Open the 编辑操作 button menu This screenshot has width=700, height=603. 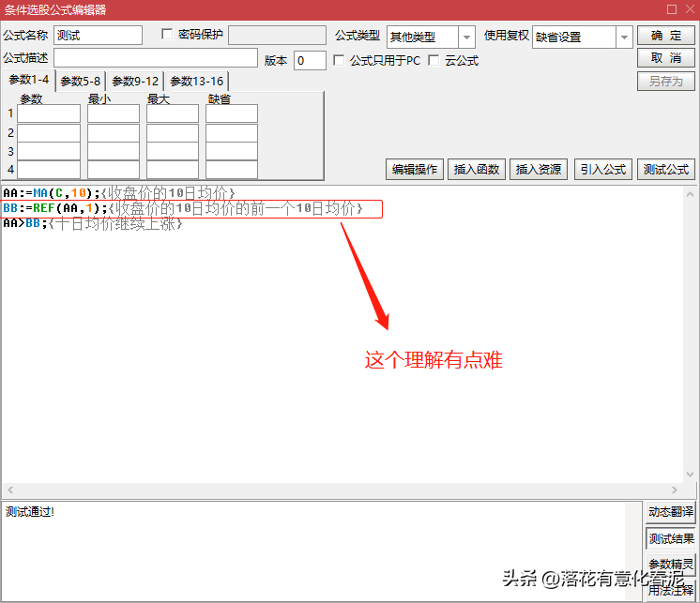click(x=415, y=170)
